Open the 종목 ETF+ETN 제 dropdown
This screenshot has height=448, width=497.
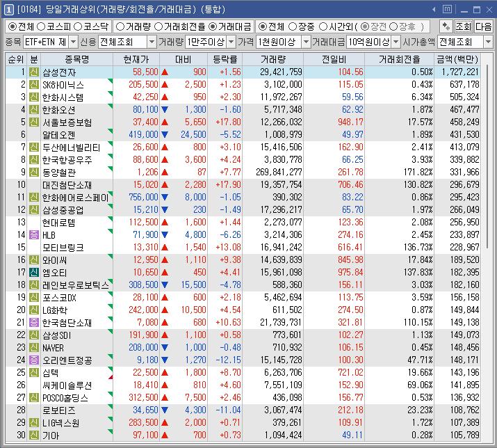pos(73,42)
